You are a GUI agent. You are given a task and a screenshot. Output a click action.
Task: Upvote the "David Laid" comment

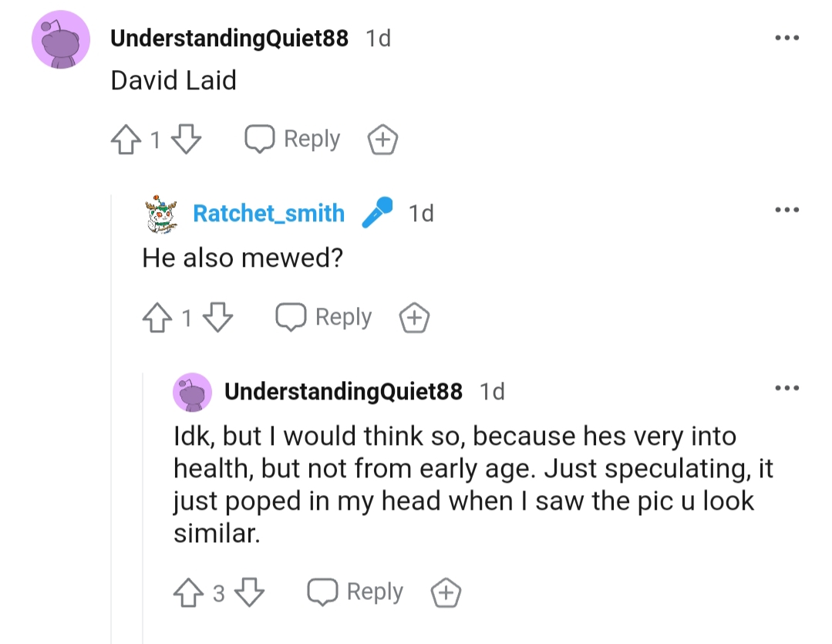pyautogui.click(x=126, y=139)
